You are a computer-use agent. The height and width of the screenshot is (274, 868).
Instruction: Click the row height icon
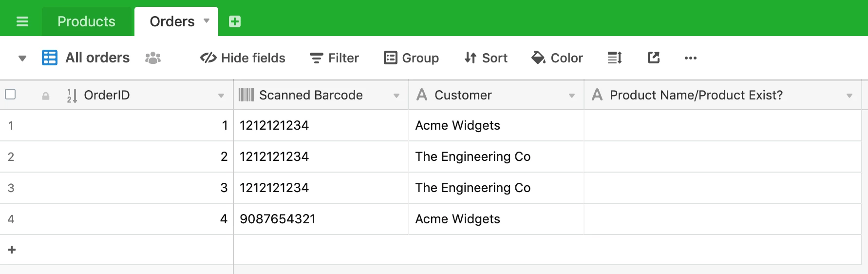[615, 58]
